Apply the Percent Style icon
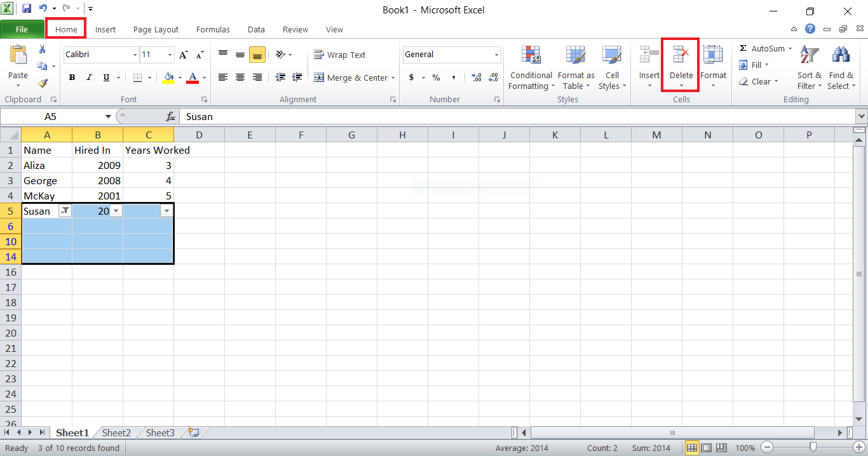This screenshot has height=456, width=868. [436, 77]
